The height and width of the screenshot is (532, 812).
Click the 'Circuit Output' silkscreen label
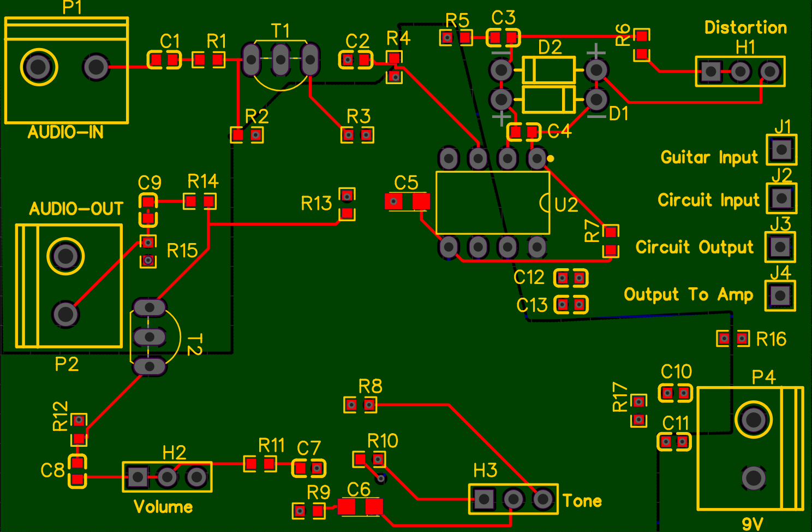pos(695,247)
